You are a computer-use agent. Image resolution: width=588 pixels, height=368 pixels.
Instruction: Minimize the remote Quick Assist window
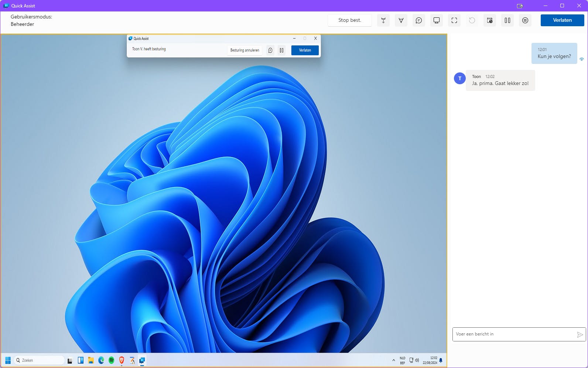[294, 38]
